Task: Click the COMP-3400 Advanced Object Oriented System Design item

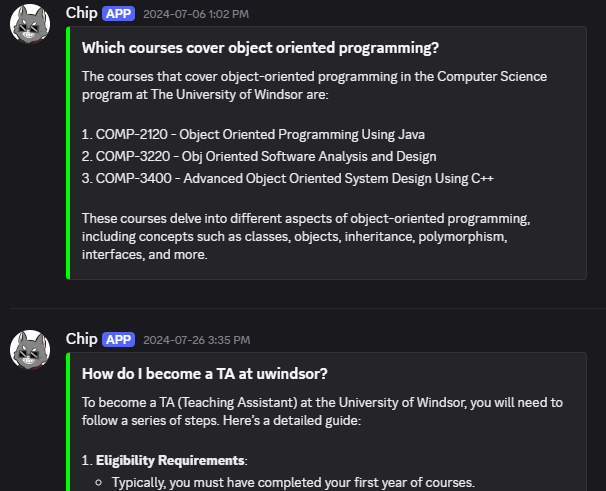Action: point(288,179)
